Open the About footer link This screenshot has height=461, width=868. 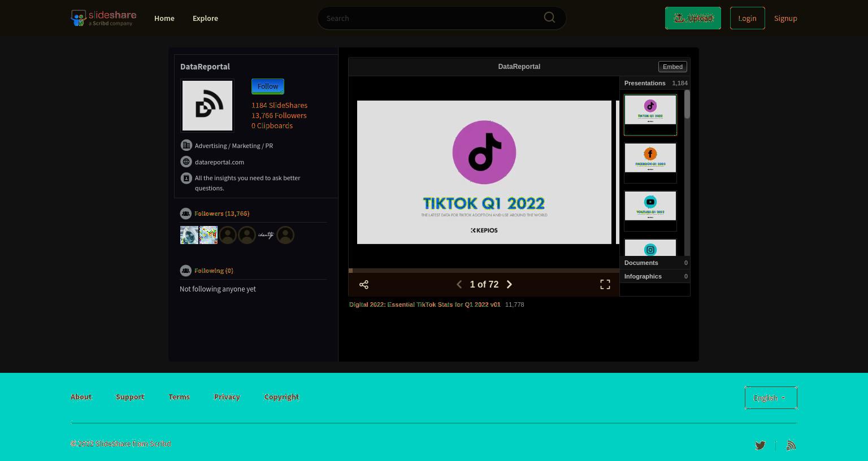(81, 397)
